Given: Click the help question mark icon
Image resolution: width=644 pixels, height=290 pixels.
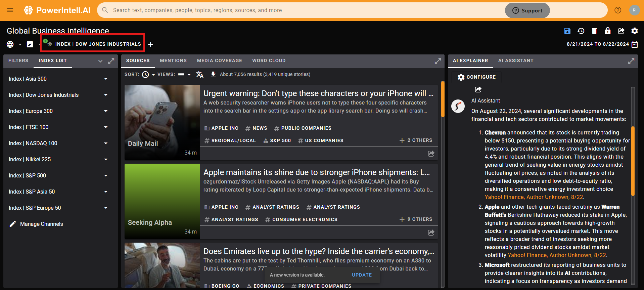Looking at the screenshot, I should pyautogui.click(x=618, y=10).
